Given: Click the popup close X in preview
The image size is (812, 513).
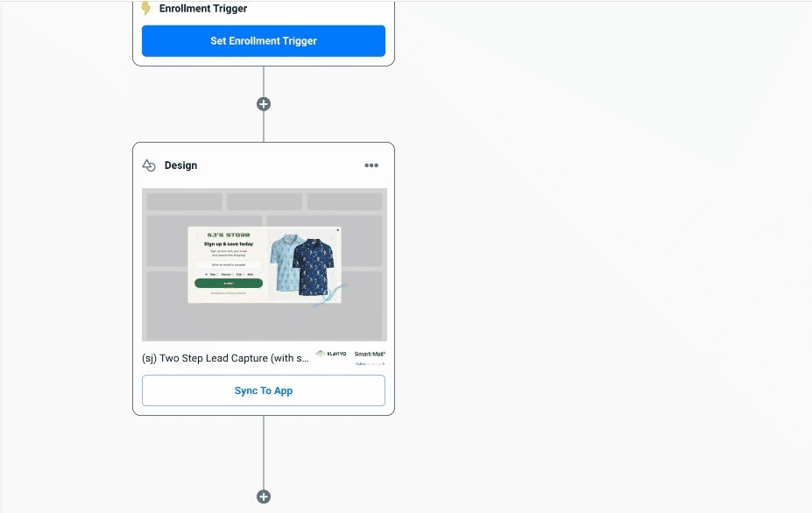Looking at the screenshot, I should click(x=338, y=231).
